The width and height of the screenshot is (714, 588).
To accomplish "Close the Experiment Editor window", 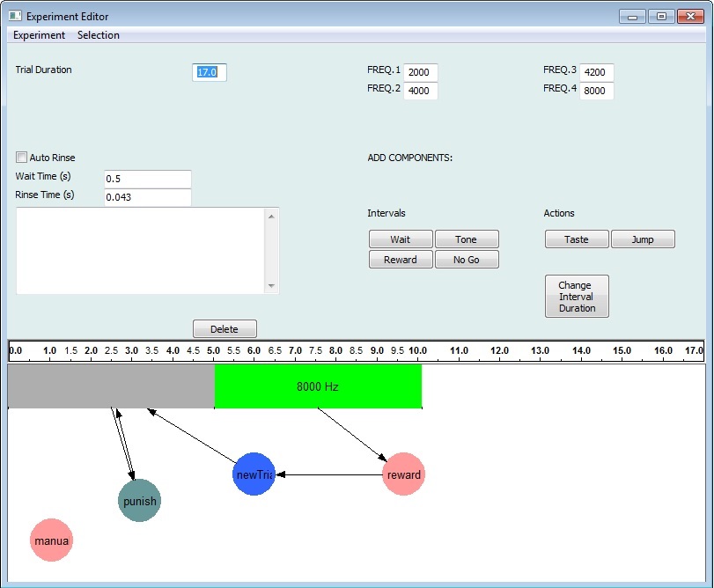I will (690, 17).
